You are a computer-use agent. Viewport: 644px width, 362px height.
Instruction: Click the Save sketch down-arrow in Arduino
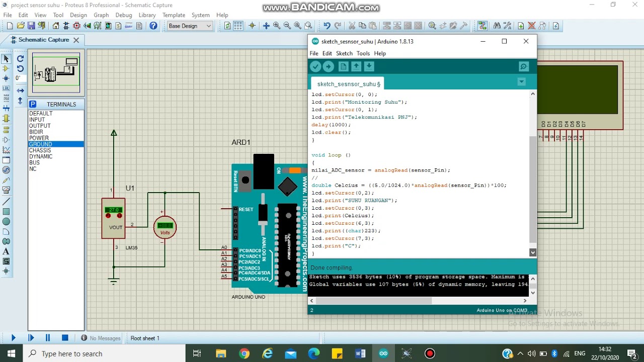369,66
